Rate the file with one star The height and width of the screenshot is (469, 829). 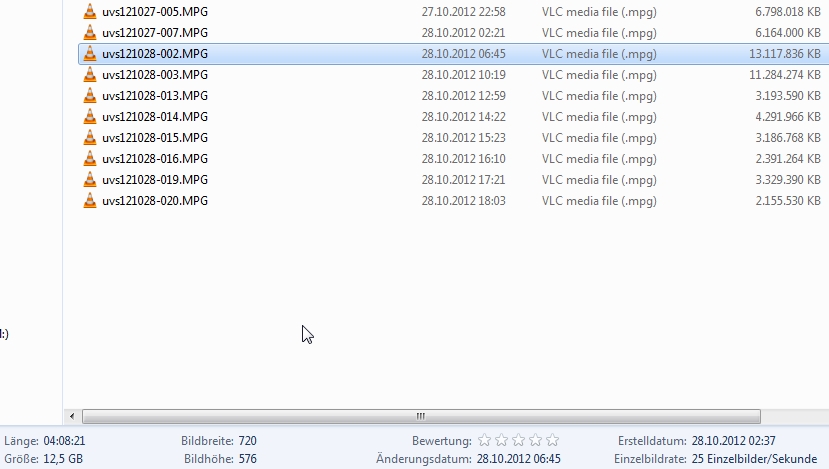[x=484, y=440]
